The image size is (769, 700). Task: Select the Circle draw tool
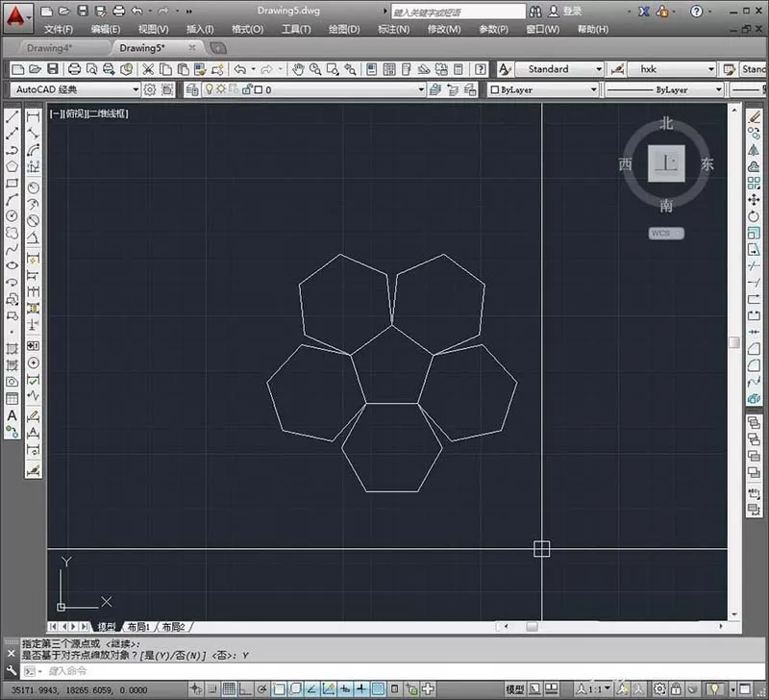click(12, 215)
